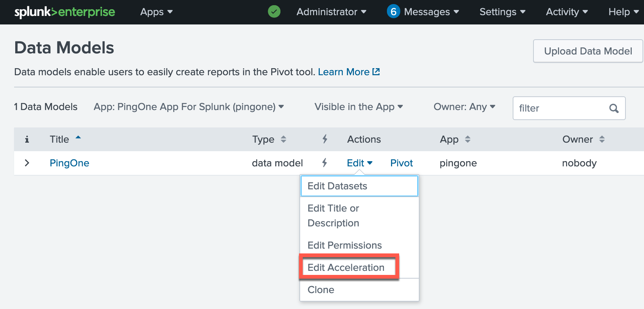Open the Activity dropdown menu
This screenshot has height=309, width=644.
tap(567, 12)
